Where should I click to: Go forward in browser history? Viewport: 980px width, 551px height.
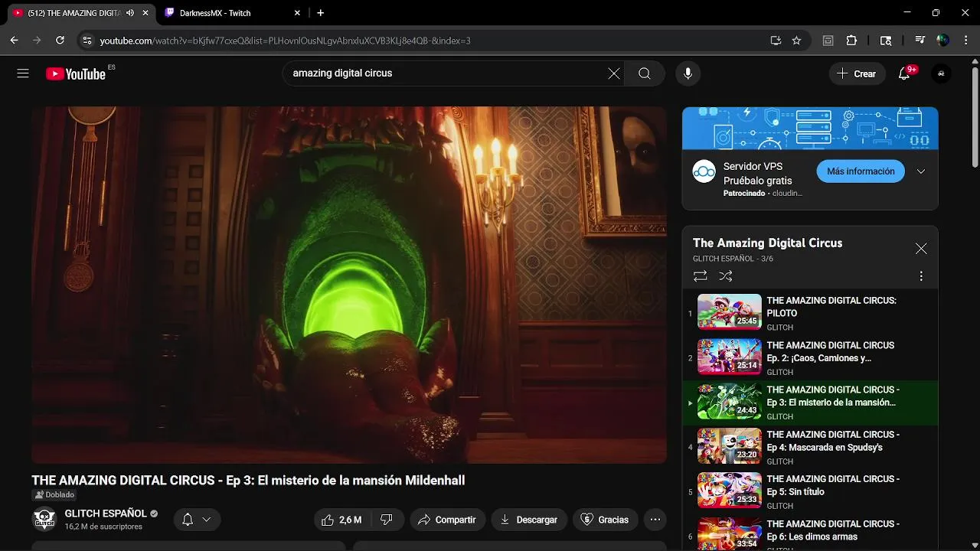37,41
